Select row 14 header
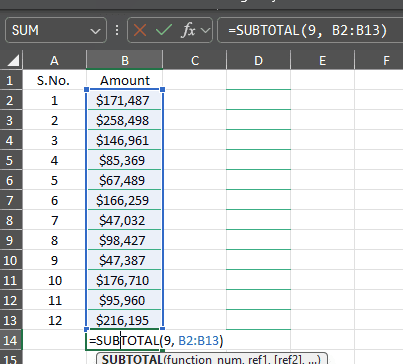 click(x=10, y=340)
